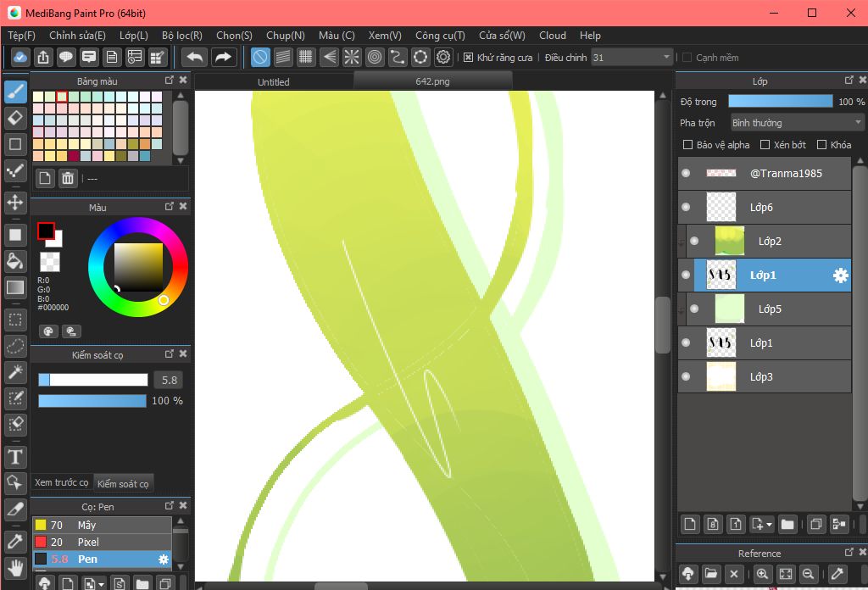Screen dimensions: 868x590
Task: Enable the parallel lines snap guide
Action: coord(283,57)
